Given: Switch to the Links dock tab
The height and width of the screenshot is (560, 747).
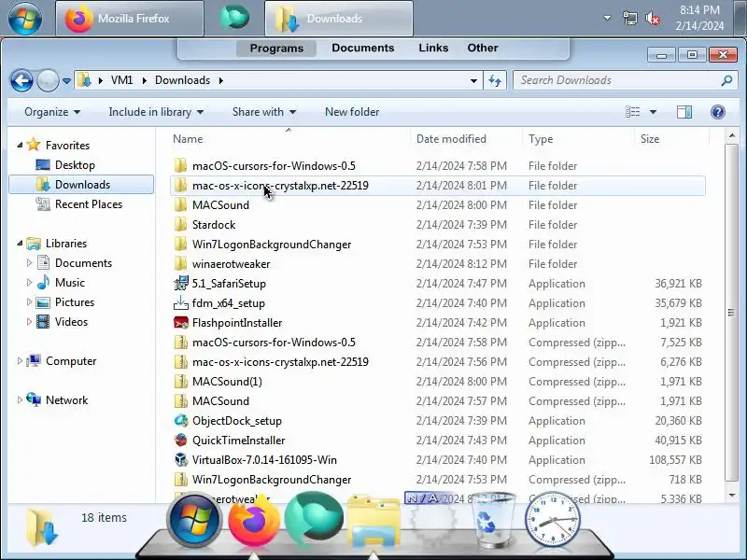Looking at the screenshot, I should [x=433, y=49].
